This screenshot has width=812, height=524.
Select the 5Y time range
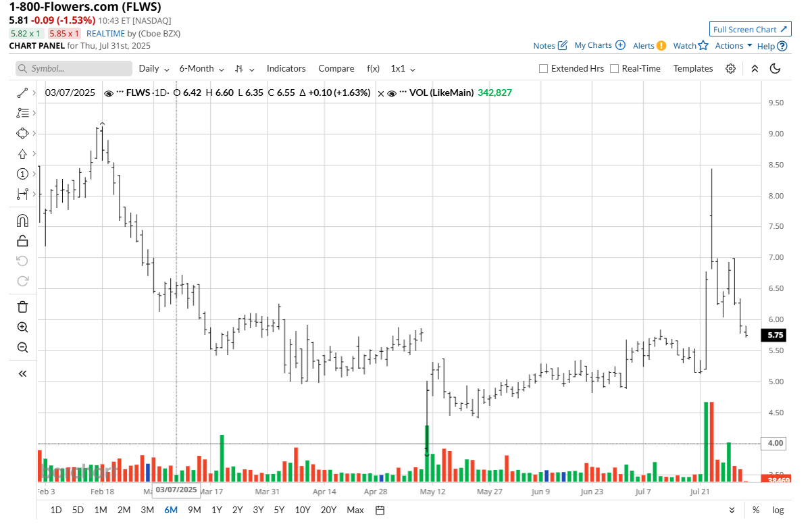pos(279,510)
